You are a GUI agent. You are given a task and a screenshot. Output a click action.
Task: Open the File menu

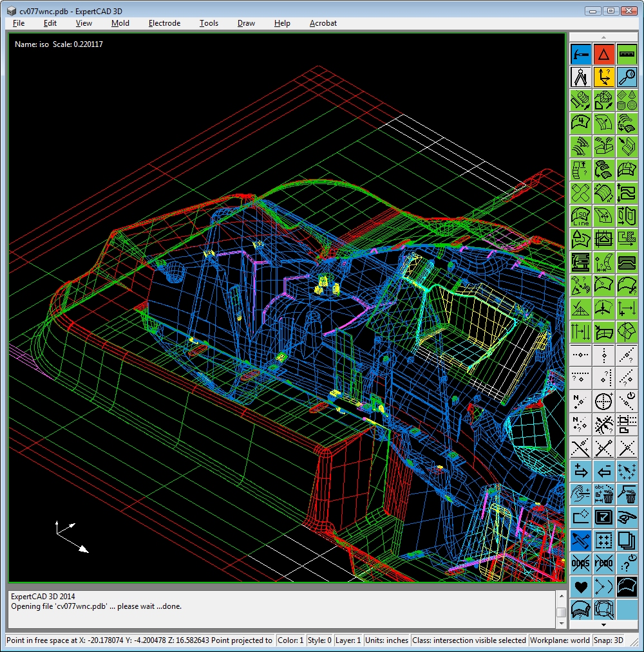tap(19, 23)
